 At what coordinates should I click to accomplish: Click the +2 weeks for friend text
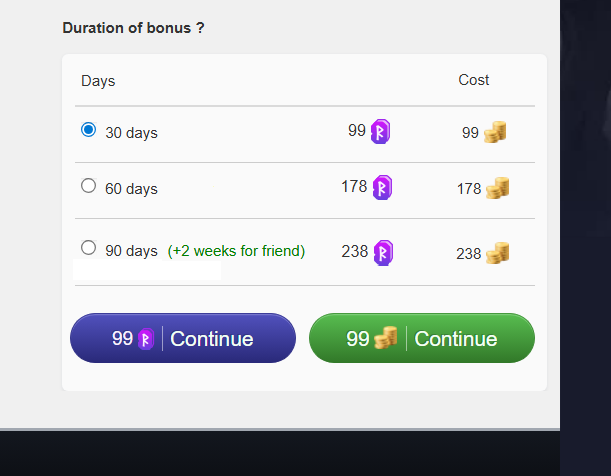236,251
